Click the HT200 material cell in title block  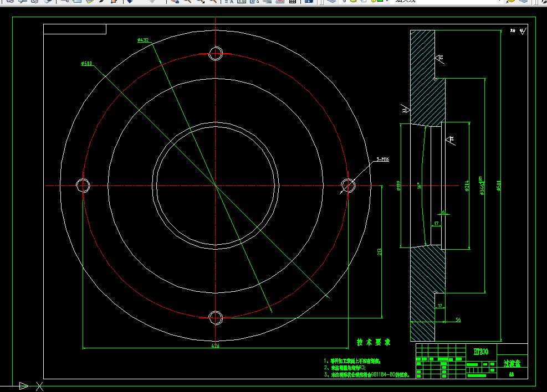click(481, 352)
